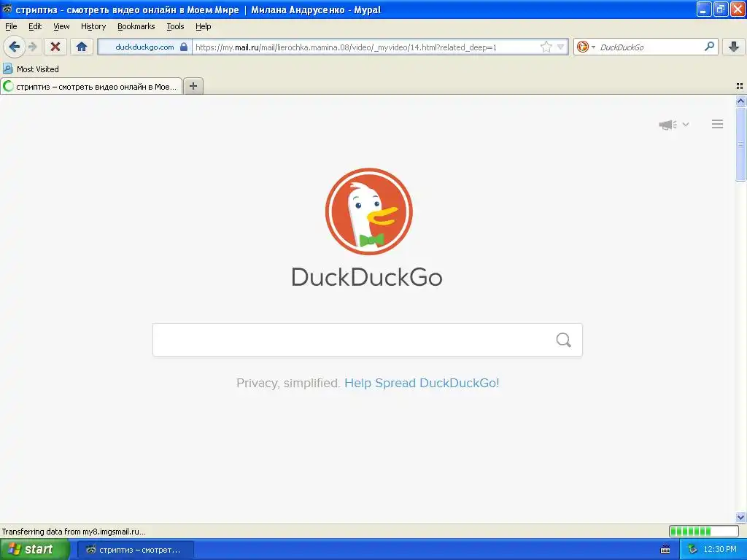
Task: Open the Tools menu
Action: click(x=175, y=26)
